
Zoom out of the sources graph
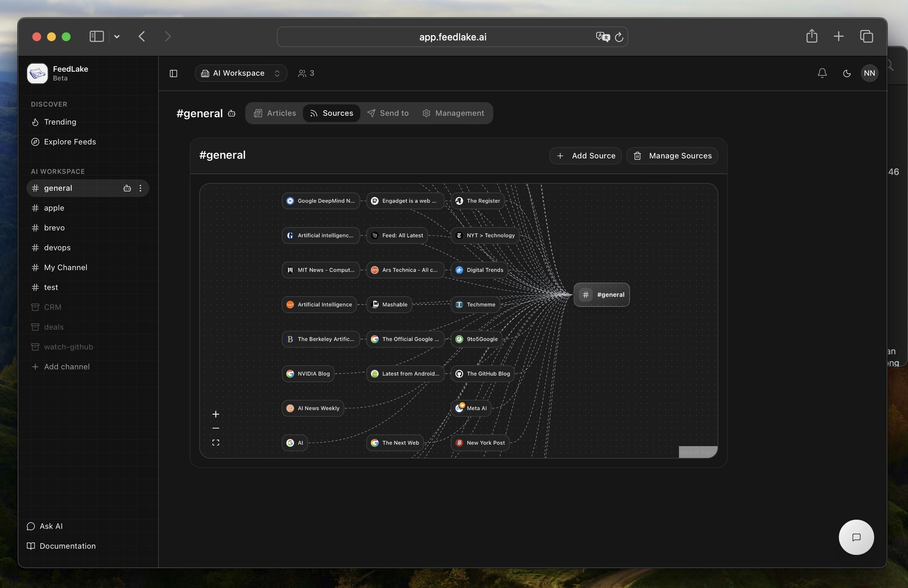coord(215,428)
